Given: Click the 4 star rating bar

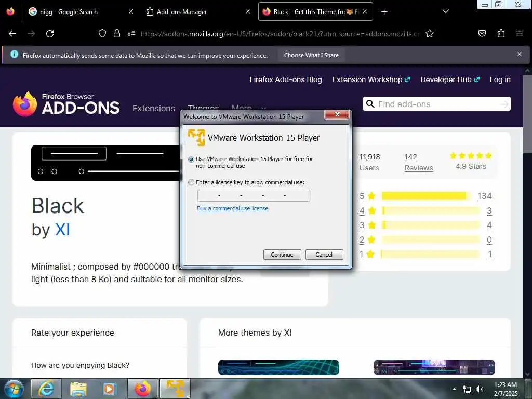Looking at the screenshot, I should tap(430, 211).
